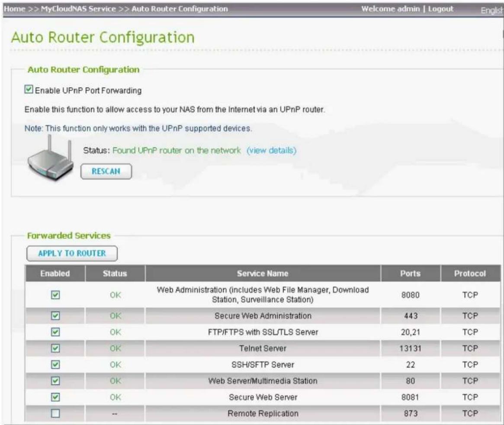The image size is (504, 425).
Task: Click port value 80 for Web Server
Action: tap(411, 381)
